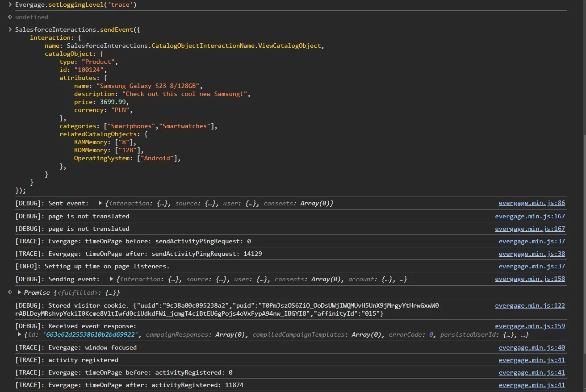Open source link for 'activity registered' trace
The height and width of the screenshot is (392, 586).
532,360
